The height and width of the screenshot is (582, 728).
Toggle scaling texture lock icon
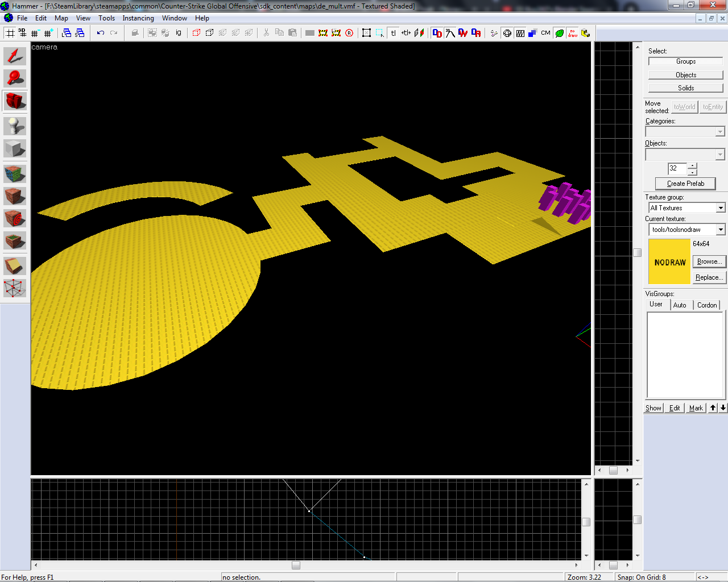[406, 33]
